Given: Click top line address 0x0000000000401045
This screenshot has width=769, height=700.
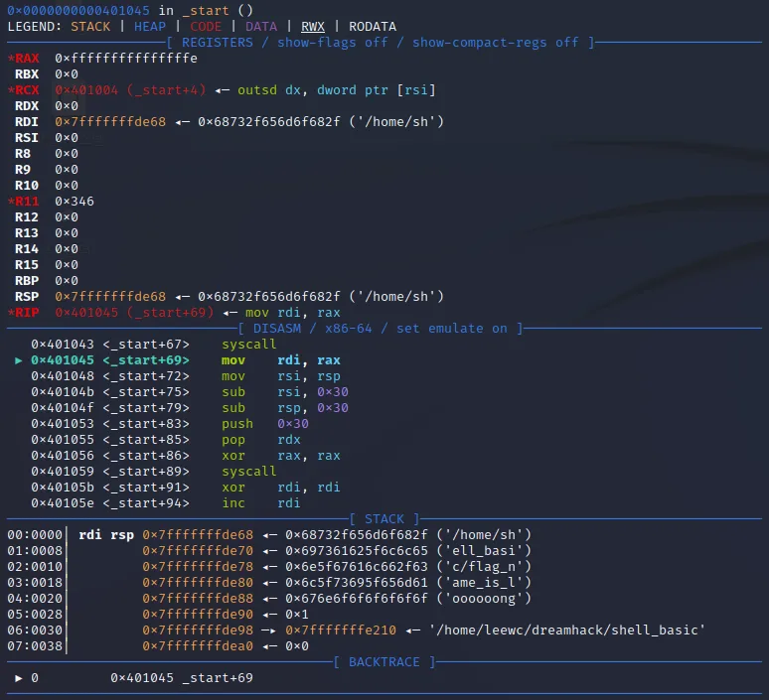Looking at the screenshot, I should click(x=78, y=10).
